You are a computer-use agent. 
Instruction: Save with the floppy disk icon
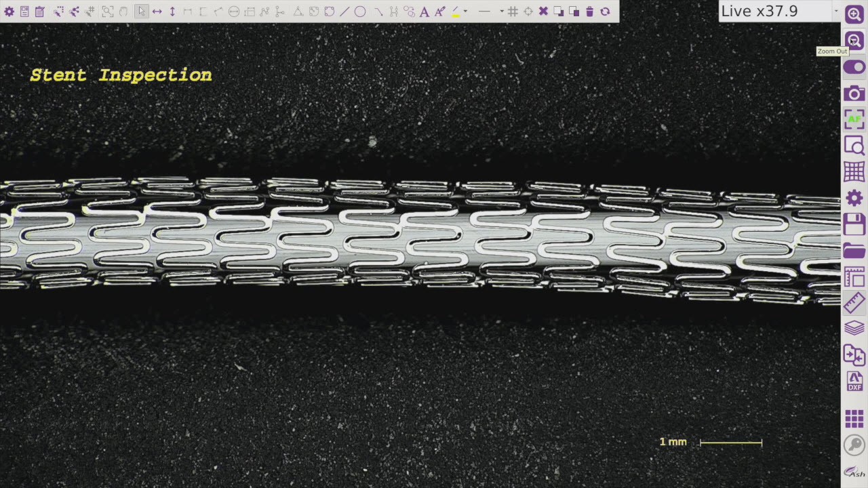(854, 224)
